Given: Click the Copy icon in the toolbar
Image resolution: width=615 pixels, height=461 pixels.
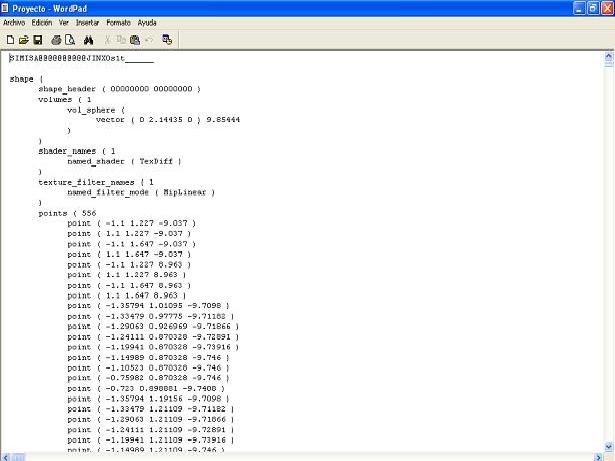Looking at the screenshot, I should [121, 39].
